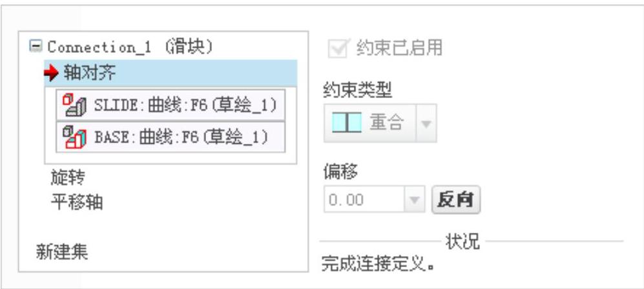Select the BASE:曲线:F6 reference field
The width and height of the screenshot is (644, 289).
click(x=171, y=137)
